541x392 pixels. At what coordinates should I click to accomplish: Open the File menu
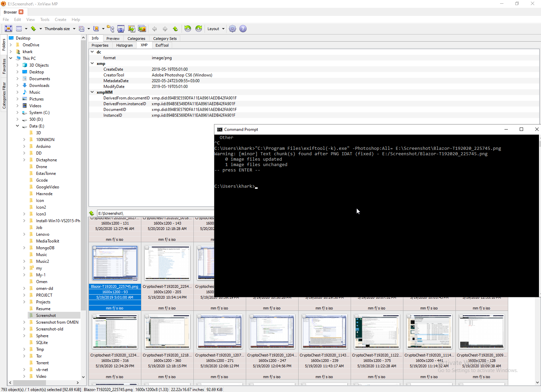tap(6, 20)
